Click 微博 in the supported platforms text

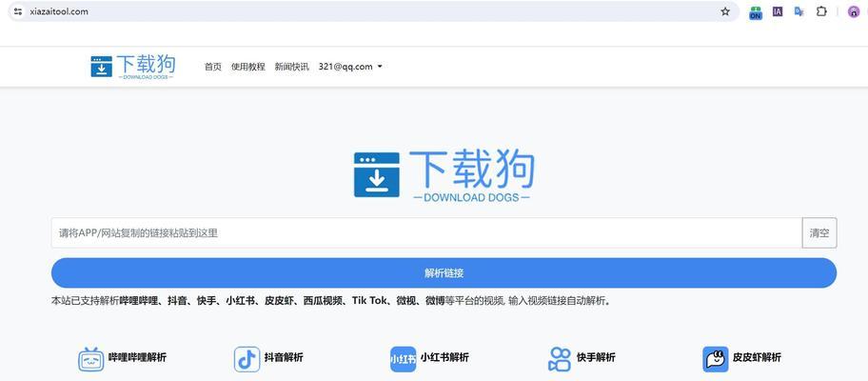435,301
